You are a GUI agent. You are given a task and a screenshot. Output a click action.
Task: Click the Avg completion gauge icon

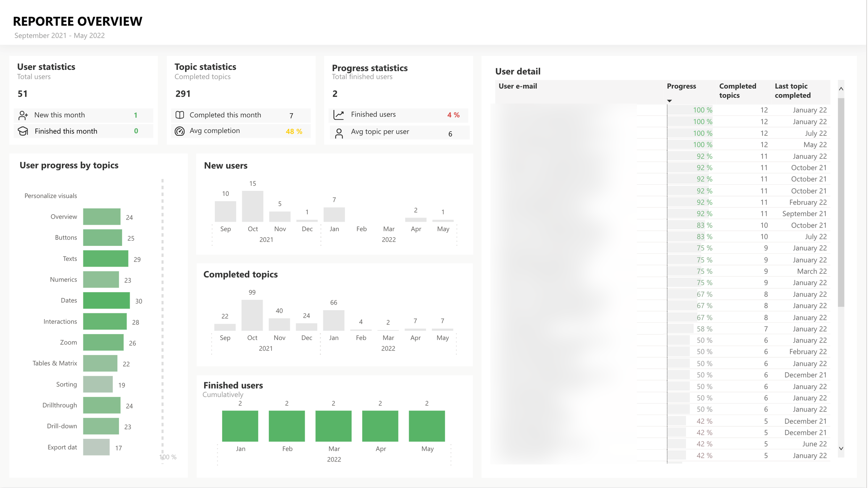180,131
